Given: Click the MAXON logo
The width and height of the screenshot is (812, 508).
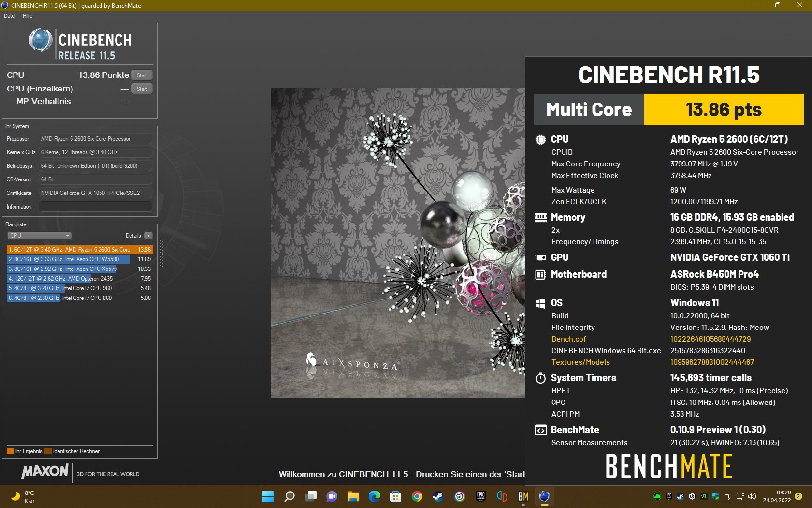Looking at the screenshot, I should [45, 471].
